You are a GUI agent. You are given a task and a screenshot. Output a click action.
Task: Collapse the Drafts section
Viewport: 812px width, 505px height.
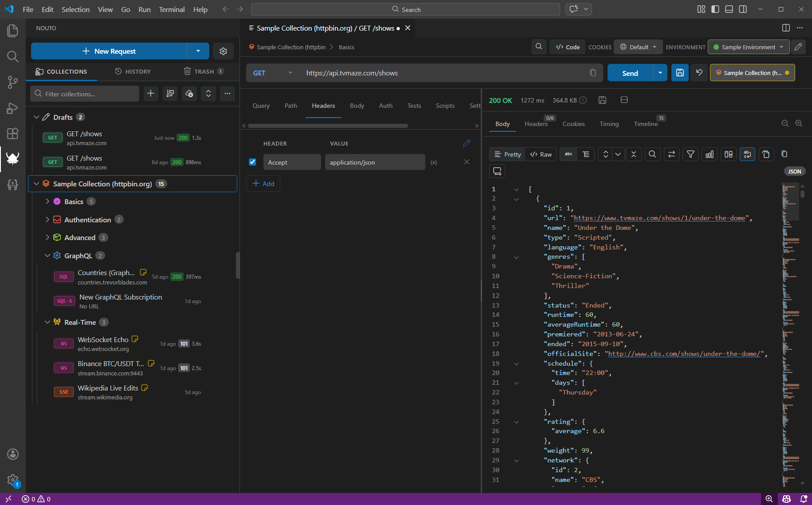point(36,117)
